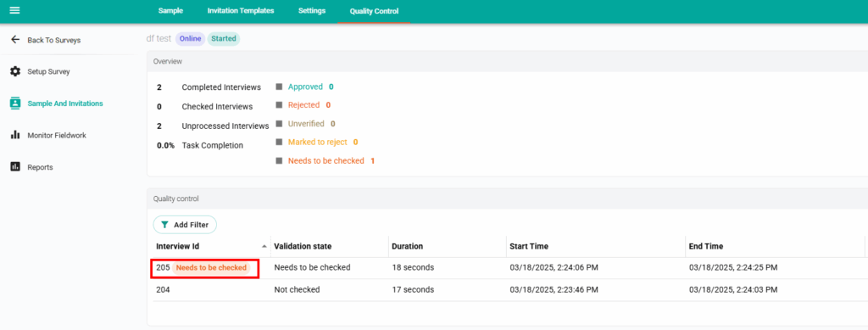Click the Unprocessed Interviews label
Image resolution: width=868 pixels, height=330 pixels.
point(225,126)
